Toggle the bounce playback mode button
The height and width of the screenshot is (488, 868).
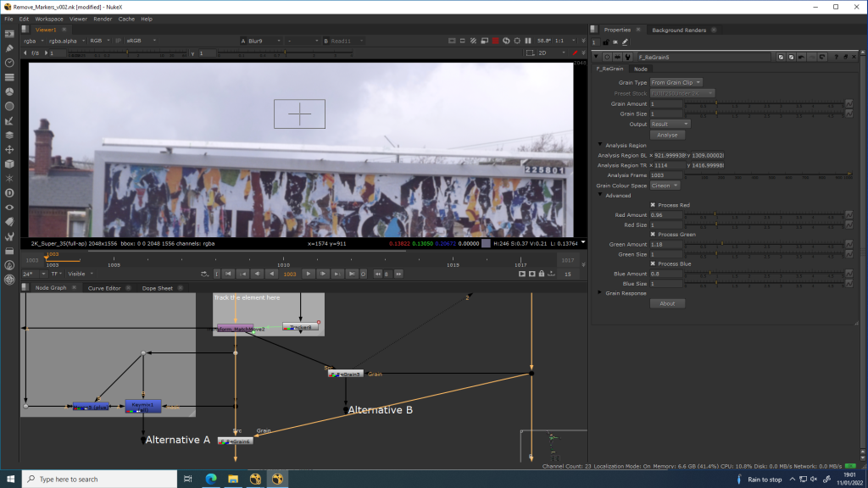coord(204,274)
